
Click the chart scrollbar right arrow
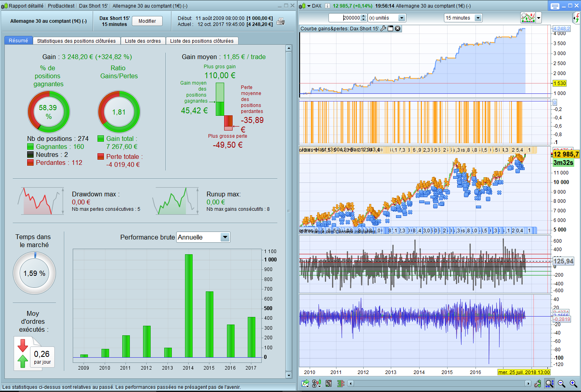click(528, 384)
